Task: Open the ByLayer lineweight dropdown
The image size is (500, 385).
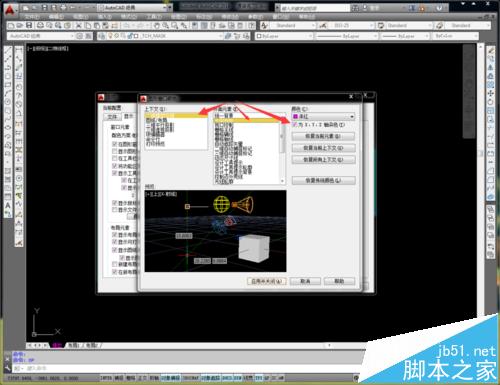Action: tap(405, 36)
